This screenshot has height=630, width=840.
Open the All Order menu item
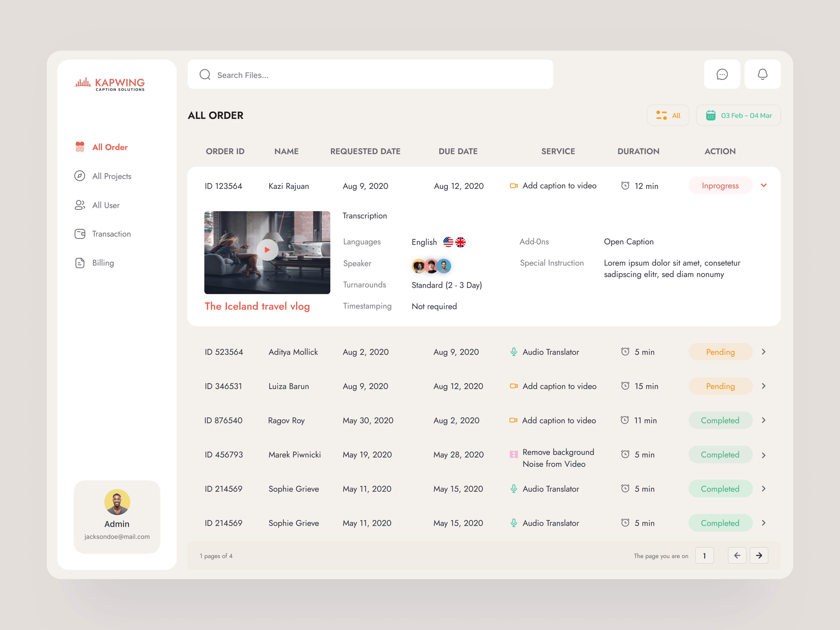[x=101, y=147]
